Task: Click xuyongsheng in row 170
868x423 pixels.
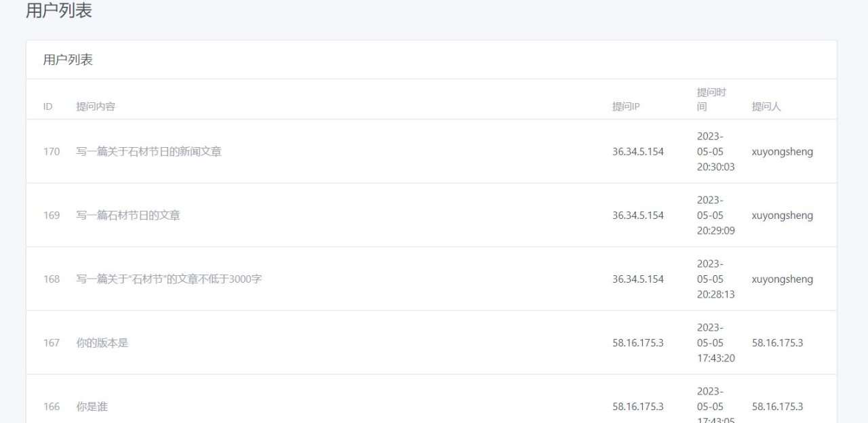Action: pyautogui.click(x=783, y=152)
